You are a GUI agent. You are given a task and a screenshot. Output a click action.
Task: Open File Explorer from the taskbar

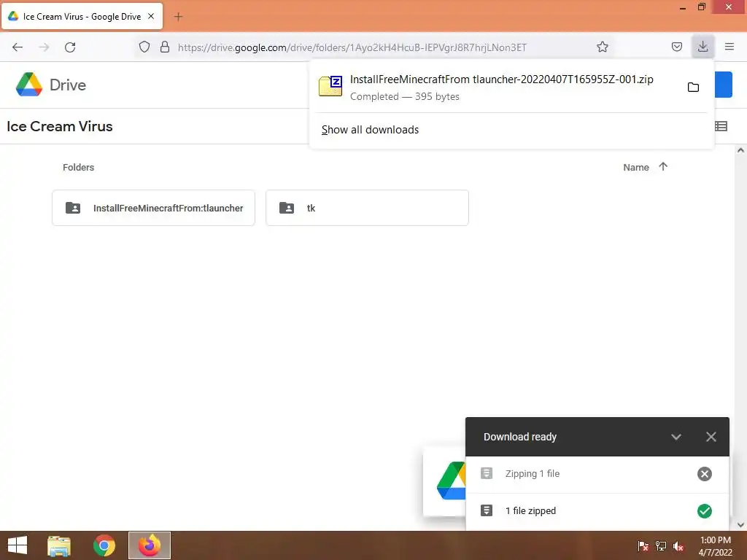59,545
